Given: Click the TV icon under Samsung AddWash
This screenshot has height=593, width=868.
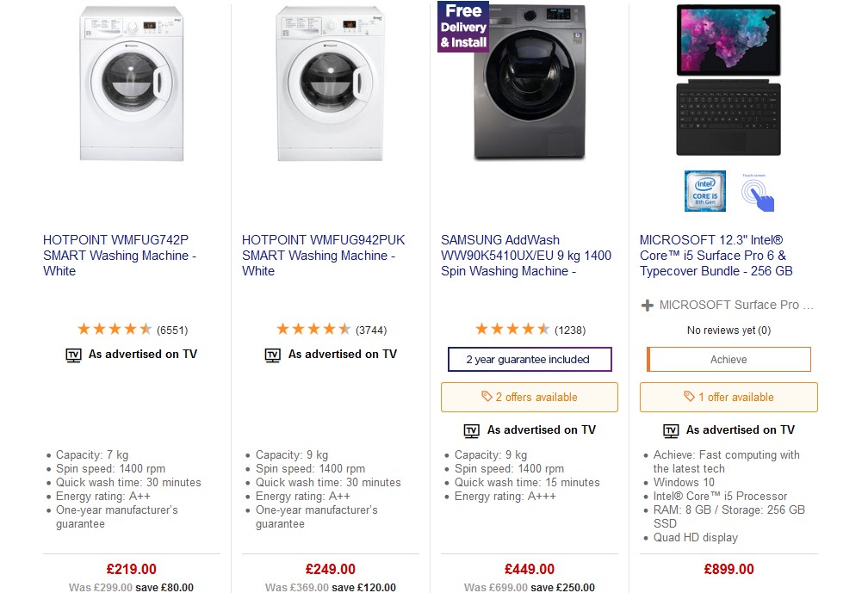Looking at the screenshot, I should point(472,430).
